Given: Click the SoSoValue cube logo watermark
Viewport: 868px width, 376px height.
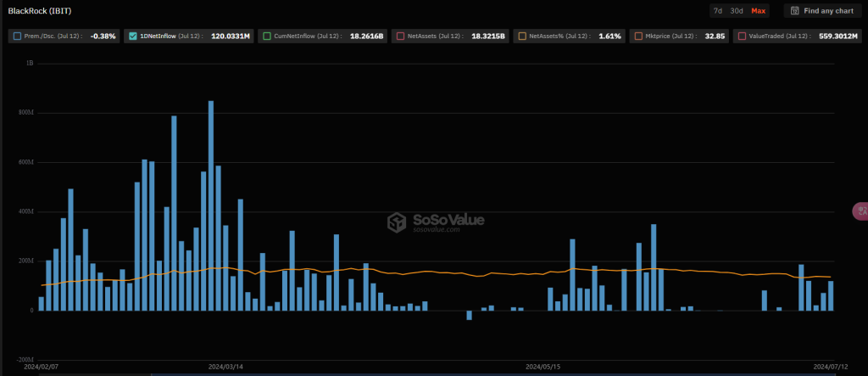Looking at the screenshot, I should (398, 222).
